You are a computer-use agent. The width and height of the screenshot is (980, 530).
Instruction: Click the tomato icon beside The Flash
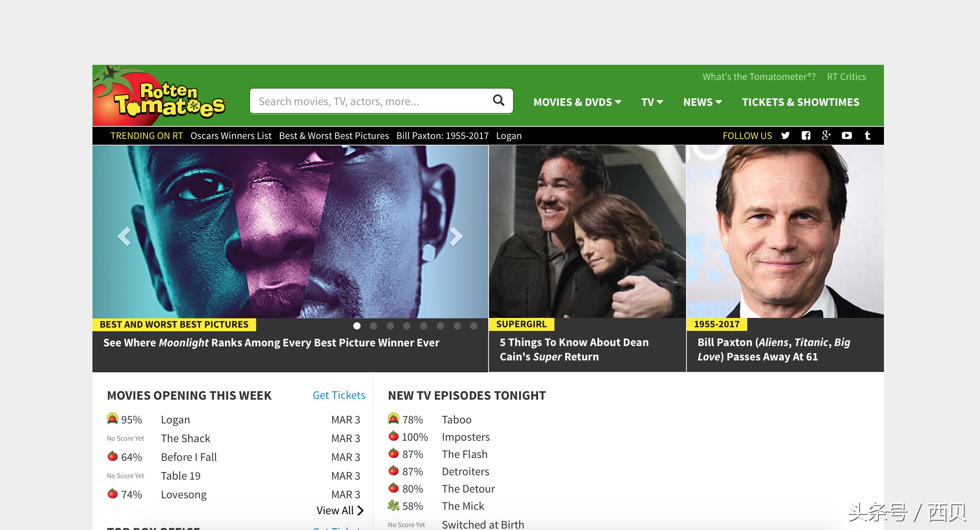click(394, 453)
